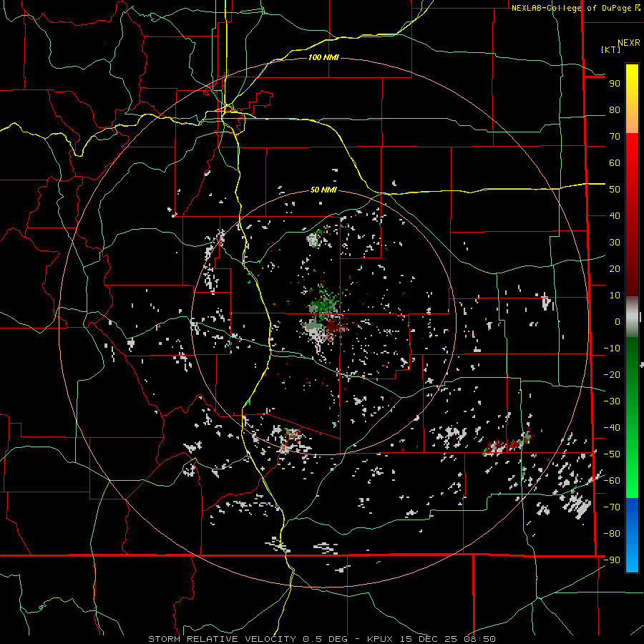Screen dimensions: 644x644
Task: Click the 100 NMI range ring label
Action: pyautogui.click(x=323, y=57)
